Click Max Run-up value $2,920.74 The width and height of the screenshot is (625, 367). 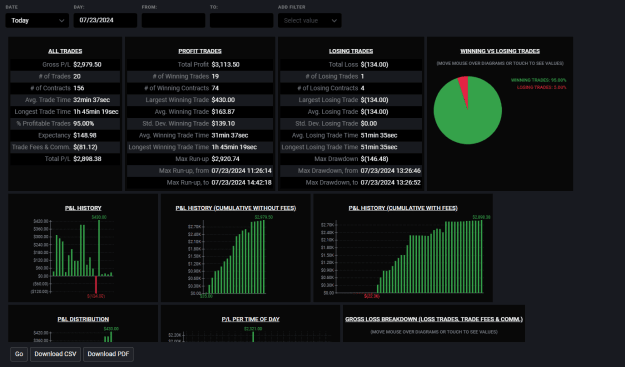(x=226, y=159)
